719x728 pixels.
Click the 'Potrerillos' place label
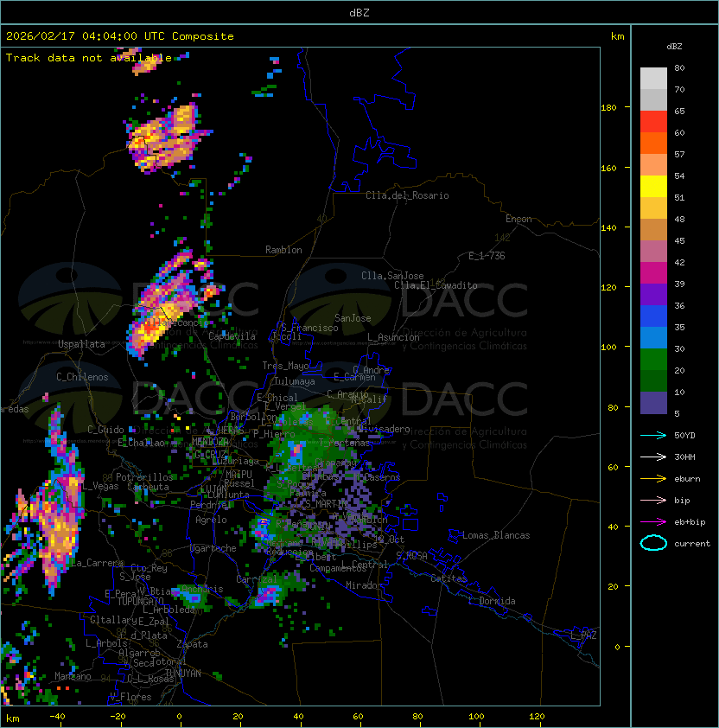(x=144, y=477)
